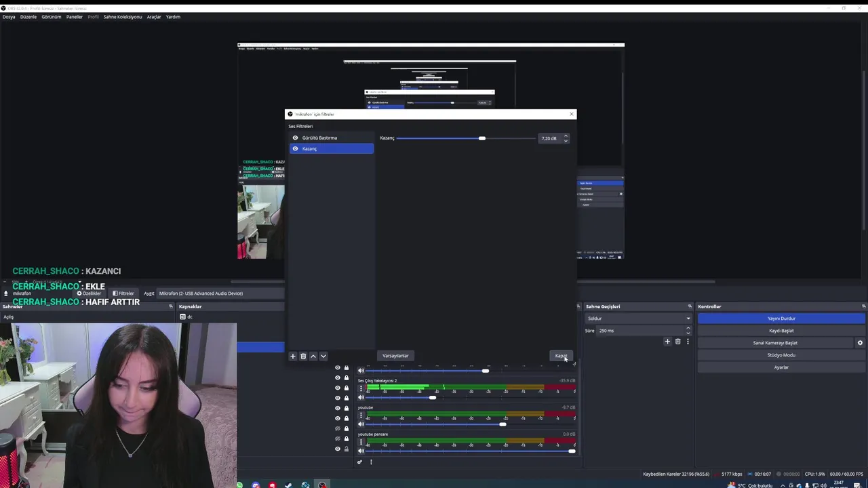Click the Kazanç gain slider handle
The height and width of the screenshot is (488, 868).
pos(482,138)
